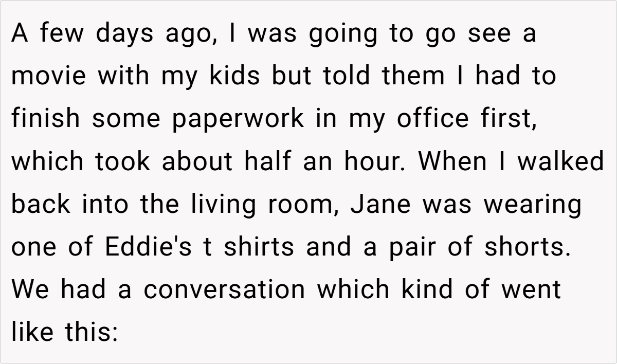Image resolution: width=617 pixels, height=364 pixels.
Task: Click the word "office" in the text
Action: (x=432, y=119)
